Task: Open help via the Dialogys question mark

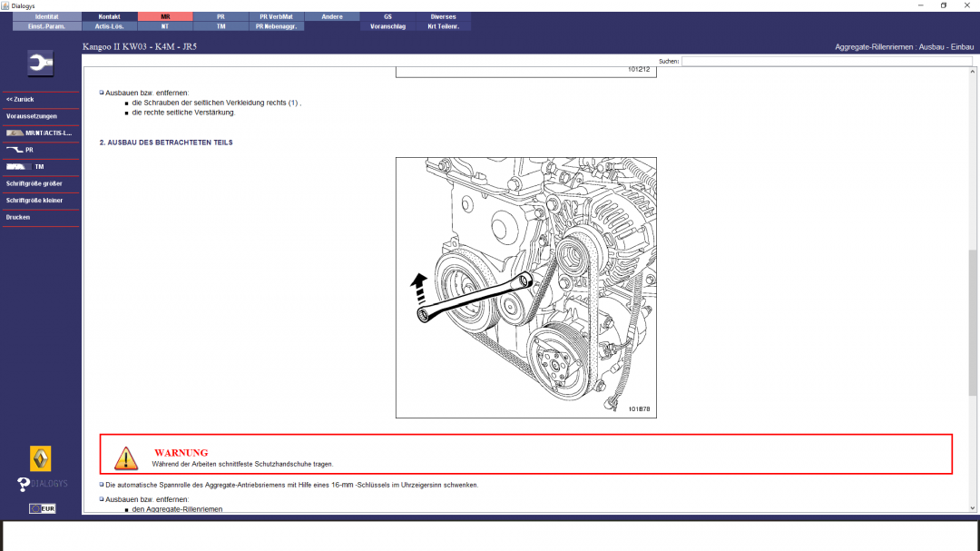Action: coord(24,484)
